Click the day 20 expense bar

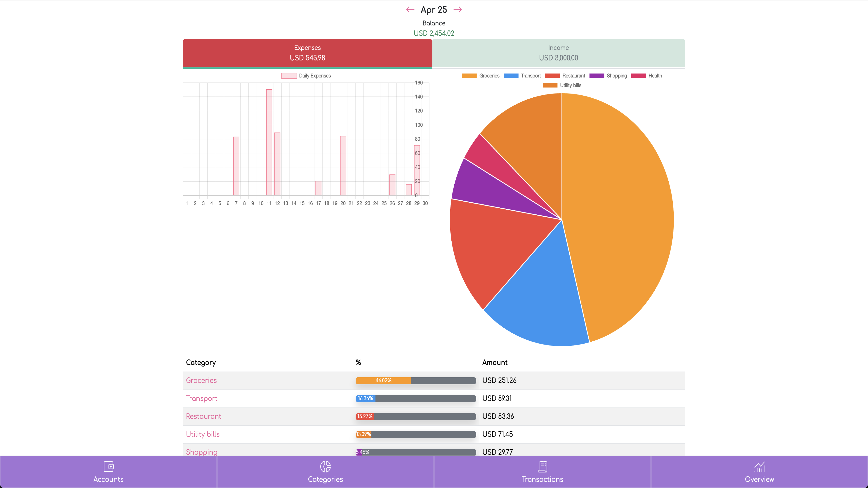(343, 166)
